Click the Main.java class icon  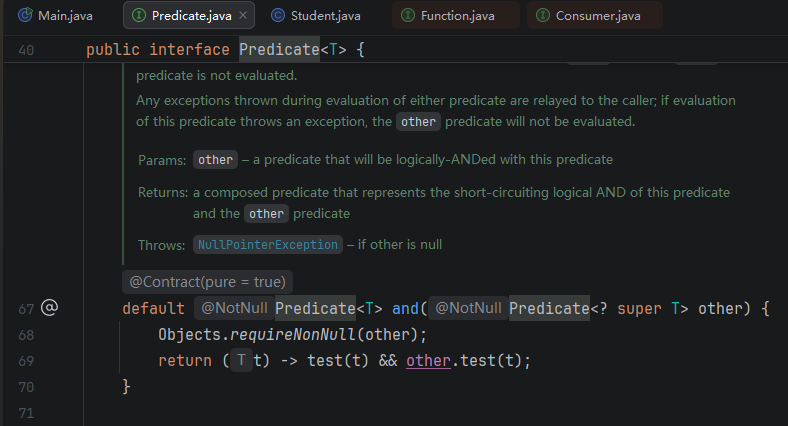pos(25,15)
